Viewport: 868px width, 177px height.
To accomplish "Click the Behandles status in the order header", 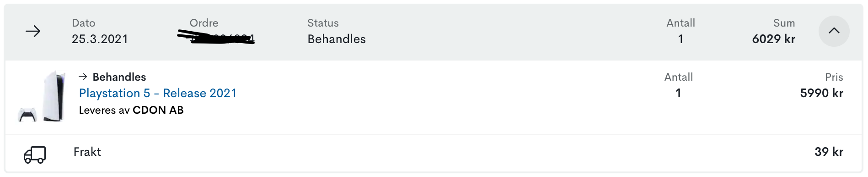I will 337,39.
